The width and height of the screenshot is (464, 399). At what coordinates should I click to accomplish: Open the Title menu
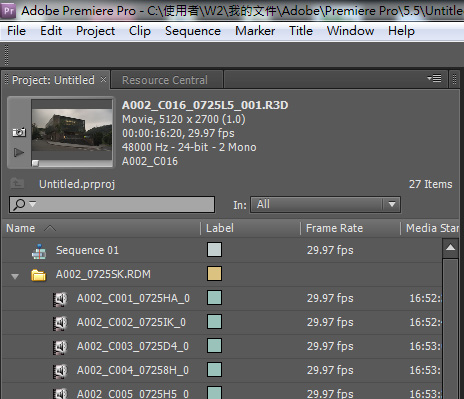(301, 31)
